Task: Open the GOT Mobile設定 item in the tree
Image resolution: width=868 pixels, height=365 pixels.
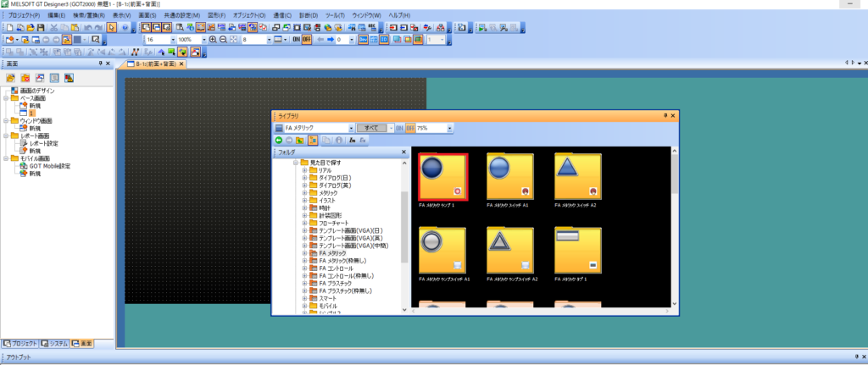Action: coord(50,166)
